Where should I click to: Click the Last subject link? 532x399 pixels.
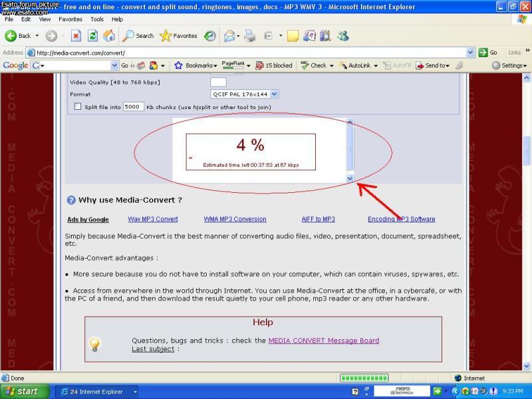[x=153, y=349]
